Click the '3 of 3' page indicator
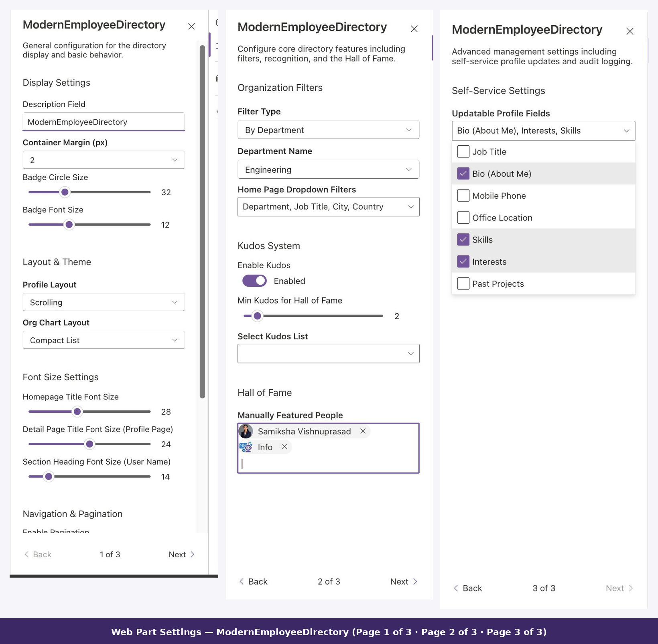658x644 pixels. click(x=544, y=588)
